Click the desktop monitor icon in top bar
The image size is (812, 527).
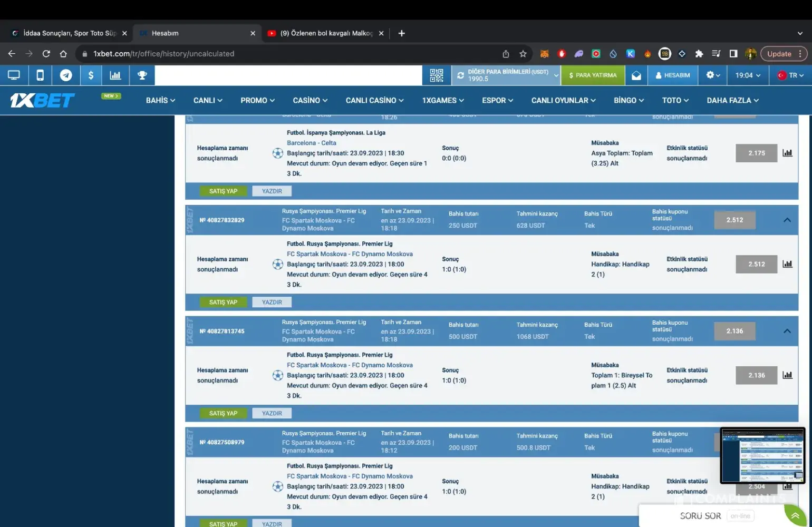tap(14, 75)
